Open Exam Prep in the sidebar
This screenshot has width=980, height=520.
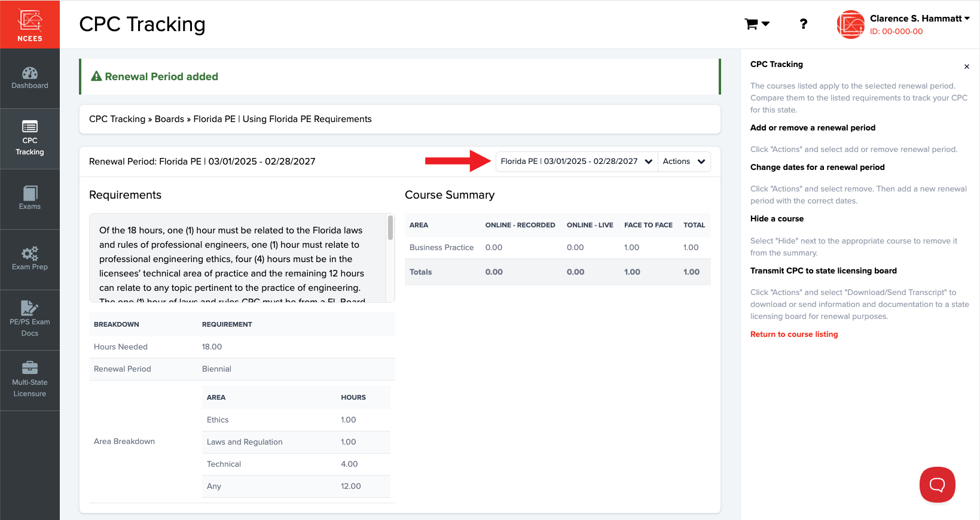[x=30, y=260]
